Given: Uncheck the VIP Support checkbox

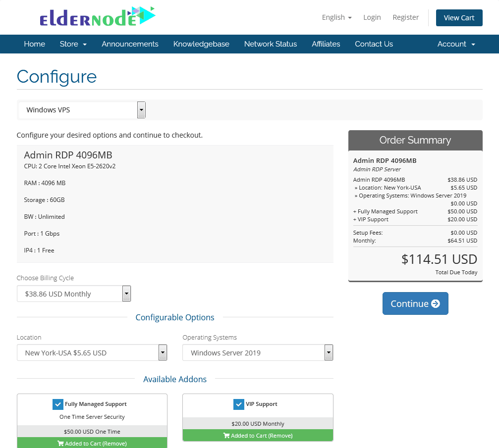Looking at the screenshot, I should click(x=239, y=404).
